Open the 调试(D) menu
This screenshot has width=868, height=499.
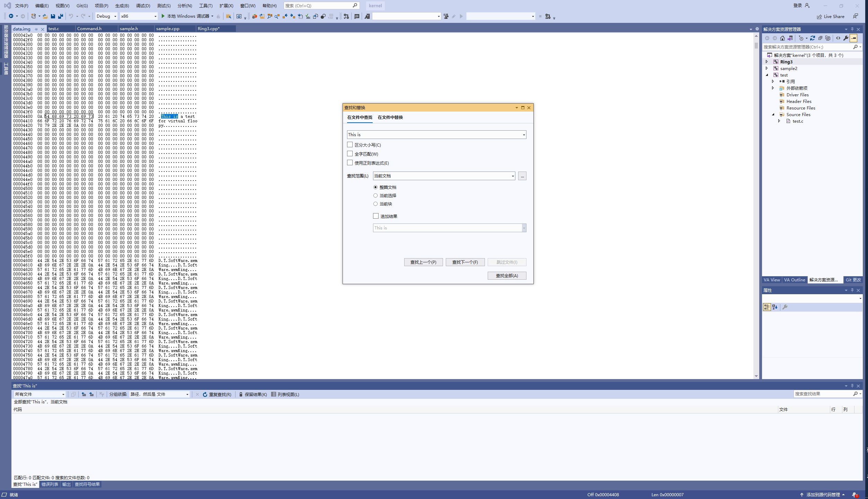click(x=143, y=6)
